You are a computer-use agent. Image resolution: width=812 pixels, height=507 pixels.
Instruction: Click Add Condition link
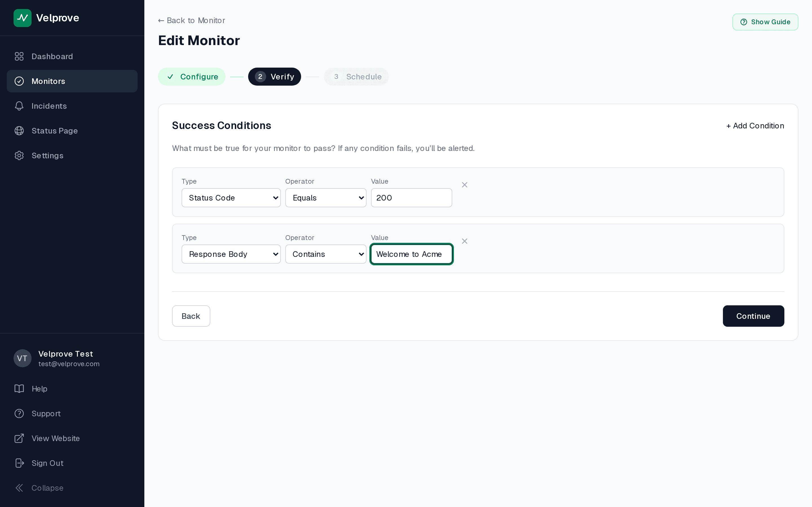point(755,126)
